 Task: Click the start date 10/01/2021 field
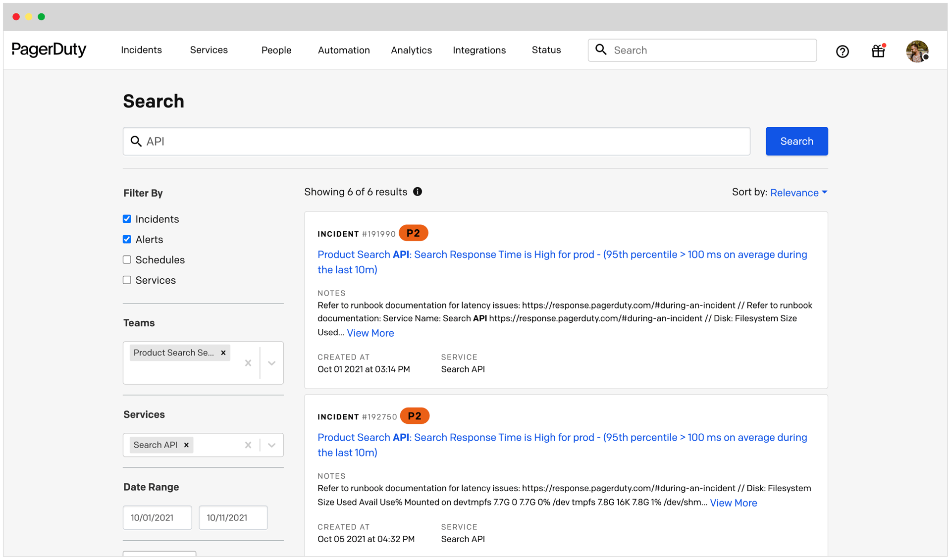[x=157, y=517]
